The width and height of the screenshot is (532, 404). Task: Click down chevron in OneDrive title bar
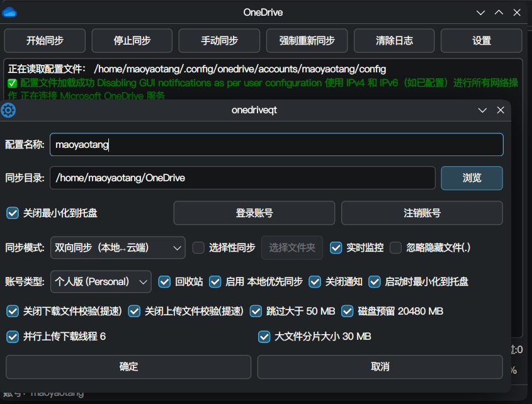480,13
